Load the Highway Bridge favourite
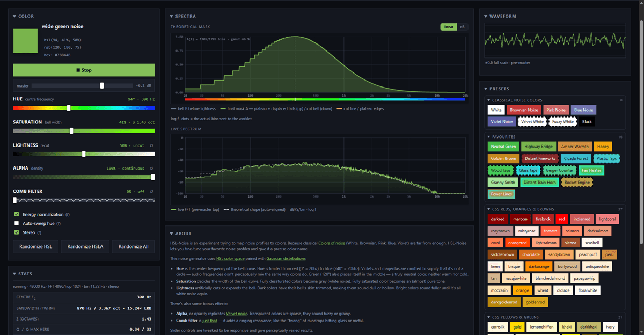Image resolution: width=644 pixels, height=335 pixels. pos(538,147)
